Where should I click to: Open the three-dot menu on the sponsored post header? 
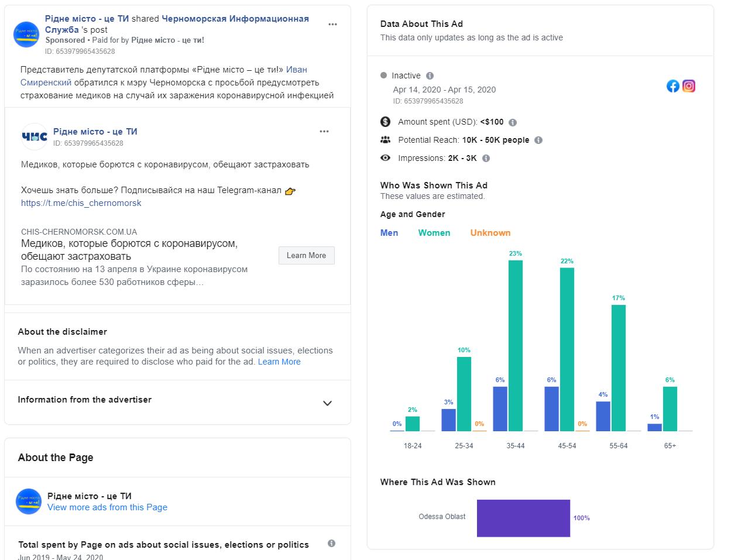click(x=332, y=25)
